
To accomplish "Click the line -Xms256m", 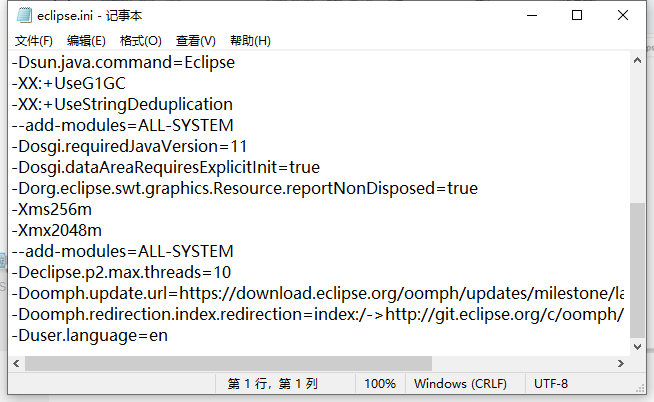I will [x=52, y=209].
